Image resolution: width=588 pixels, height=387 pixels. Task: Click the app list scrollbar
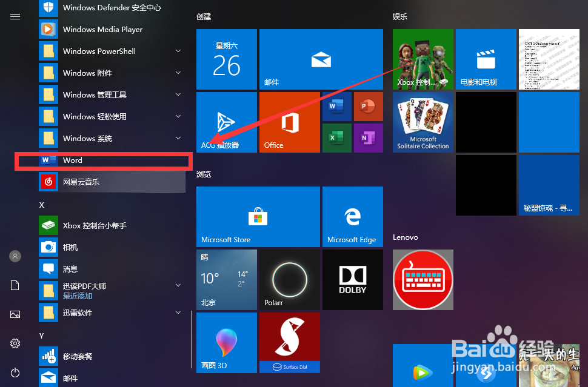point(192,339)
